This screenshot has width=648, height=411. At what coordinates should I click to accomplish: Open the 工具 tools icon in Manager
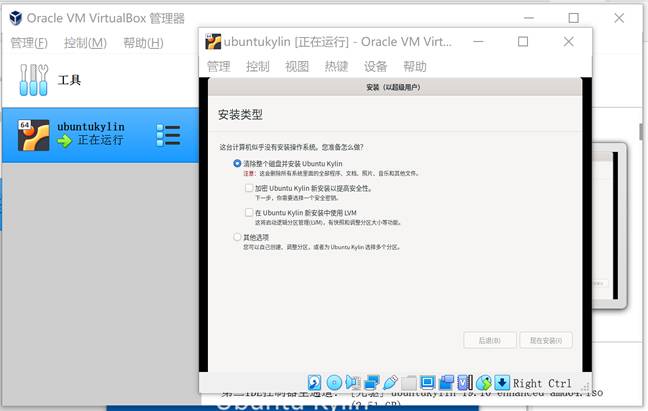[x=34, y=80]
